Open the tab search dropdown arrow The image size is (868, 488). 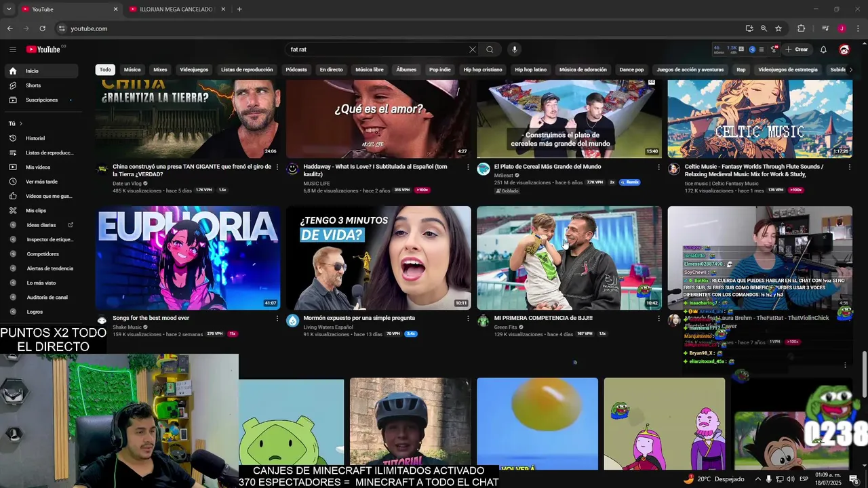tap(9, 9)
